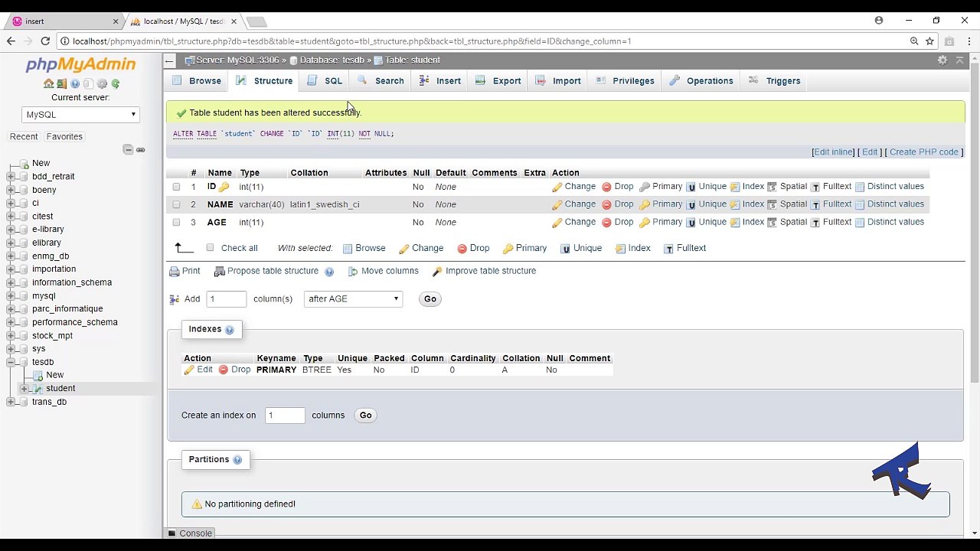Expand the mysql database node
This screenshot has width=980, height=551.
(11, 295)
